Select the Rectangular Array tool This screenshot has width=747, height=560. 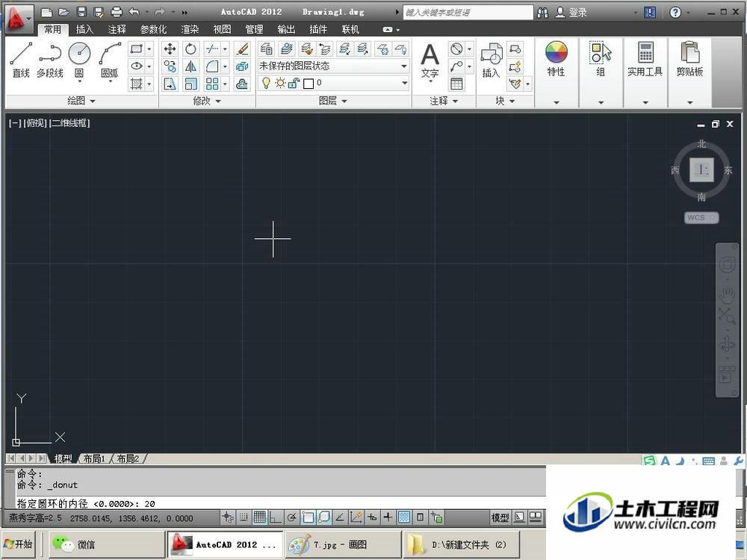(212, 84)
